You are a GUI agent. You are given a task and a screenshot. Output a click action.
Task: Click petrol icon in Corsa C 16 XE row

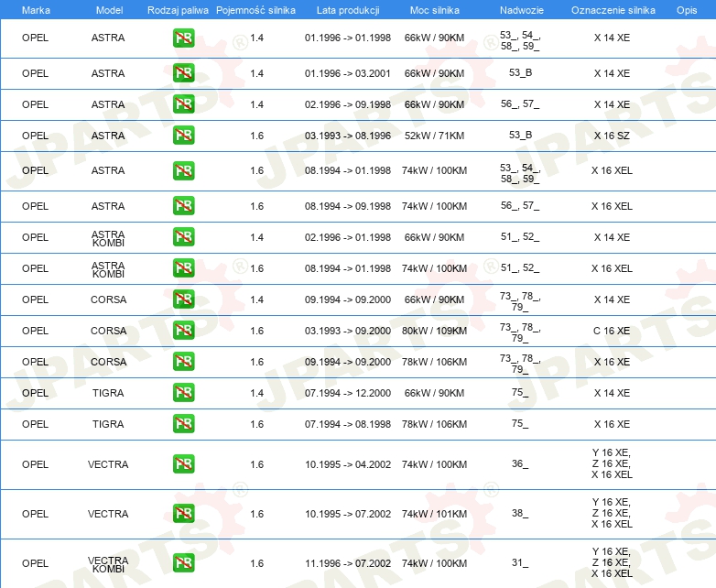[x=183, y=331]
